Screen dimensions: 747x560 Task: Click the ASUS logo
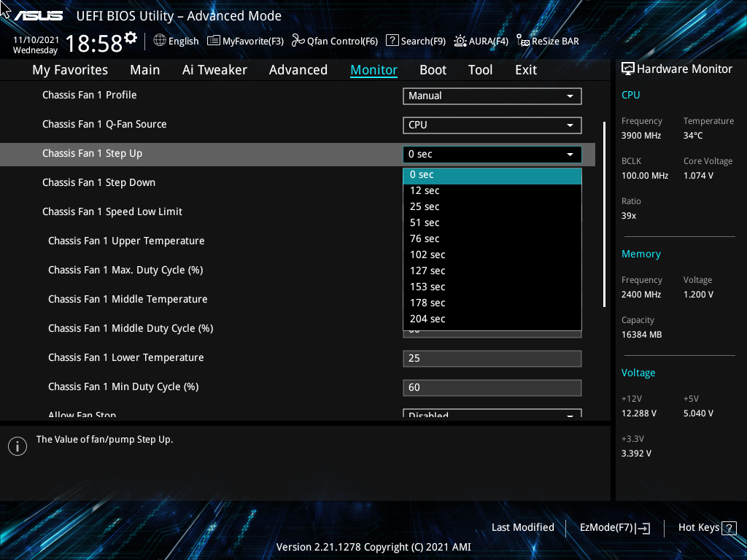(38, 16)
